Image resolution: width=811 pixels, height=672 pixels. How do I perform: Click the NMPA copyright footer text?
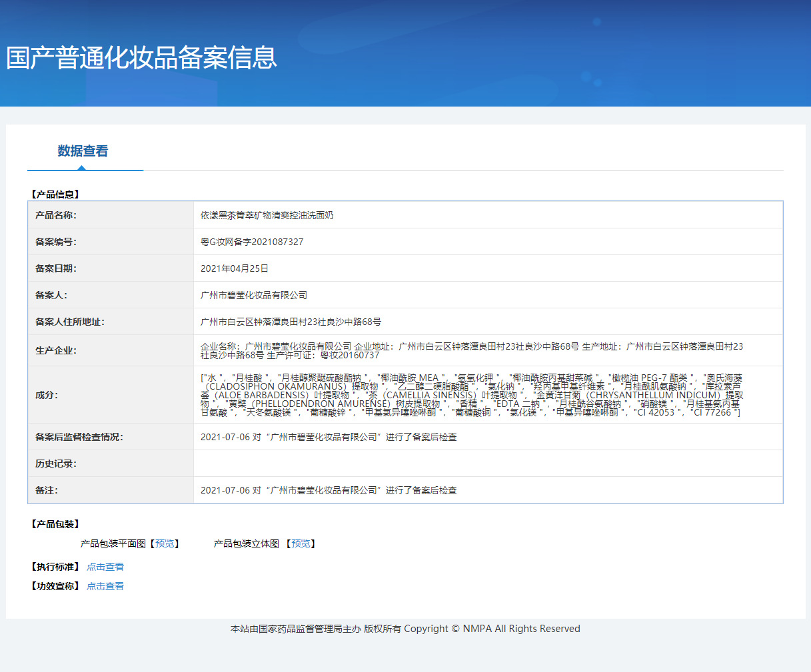coord(405,629)
